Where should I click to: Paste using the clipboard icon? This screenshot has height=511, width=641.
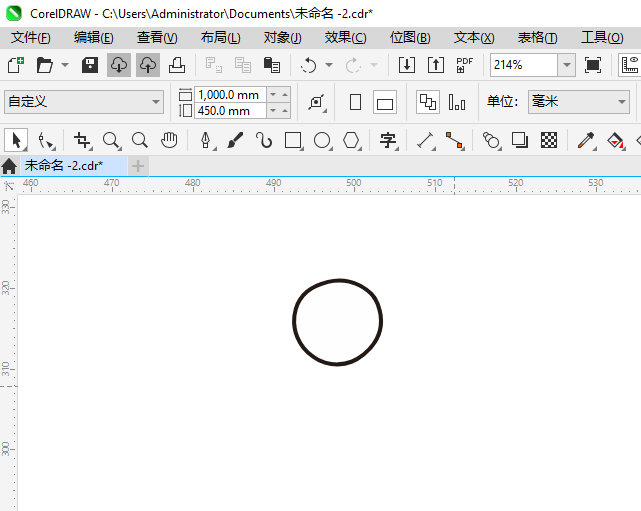(x=272, y=65)
